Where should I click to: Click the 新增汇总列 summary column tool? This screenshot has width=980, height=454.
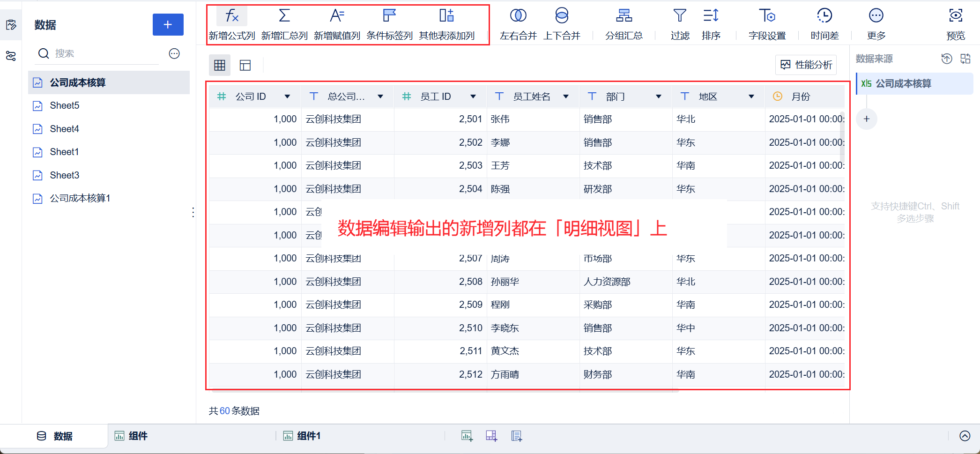pos(284,24)
